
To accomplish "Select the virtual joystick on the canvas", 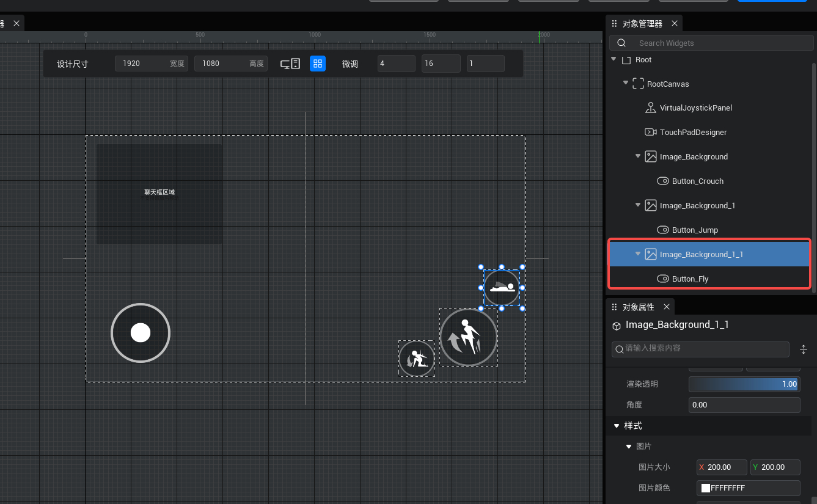I will point(141,333).
